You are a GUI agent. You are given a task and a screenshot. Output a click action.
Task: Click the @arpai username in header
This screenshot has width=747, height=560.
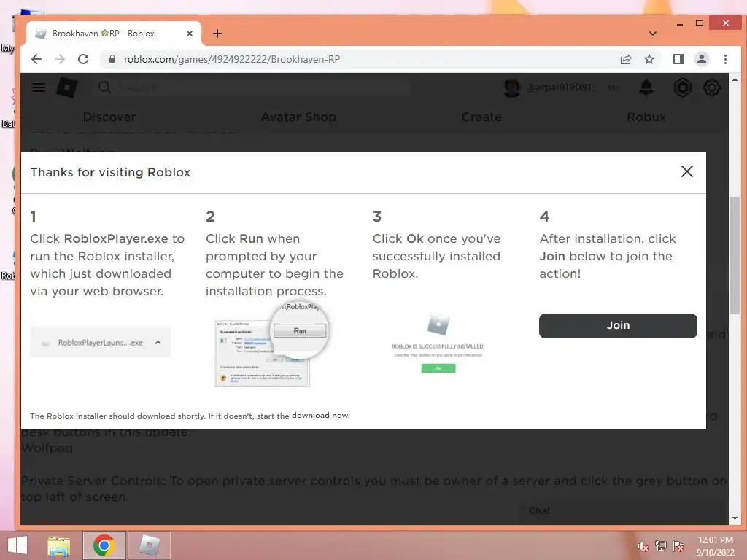point(561,87)
